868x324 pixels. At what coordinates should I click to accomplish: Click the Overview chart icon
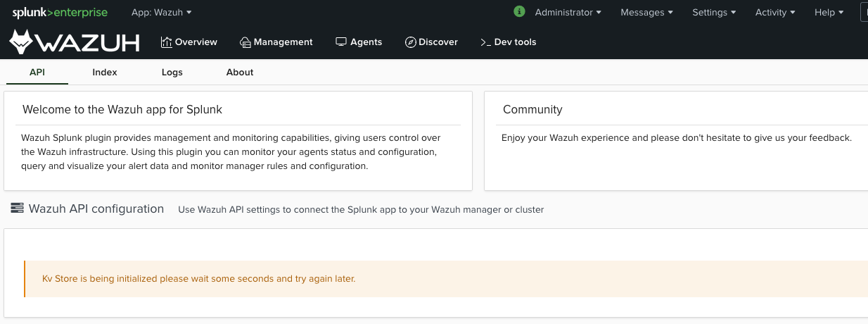[167, 42]
